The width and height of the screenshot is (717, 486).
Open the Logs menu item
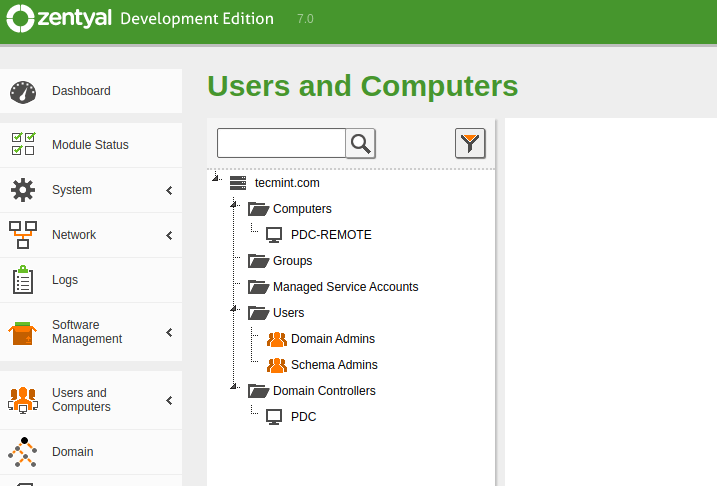[91, 280]
